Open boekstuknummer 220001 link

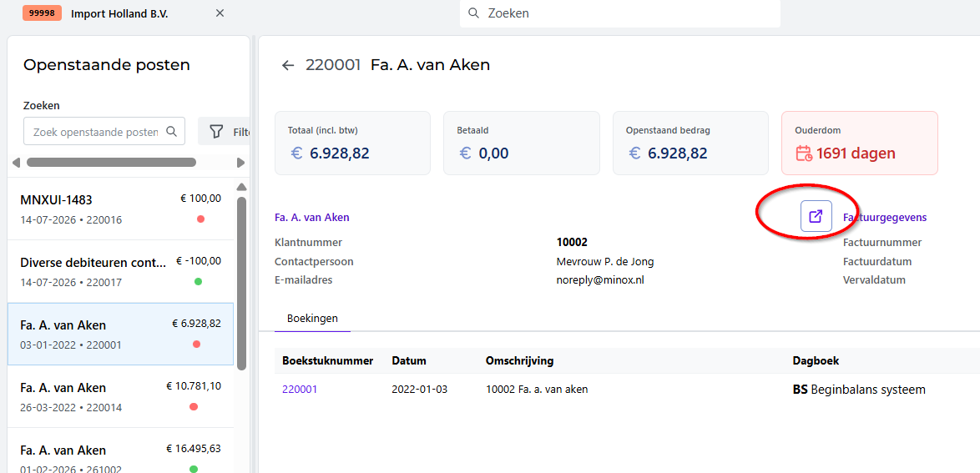pos(300,390)
